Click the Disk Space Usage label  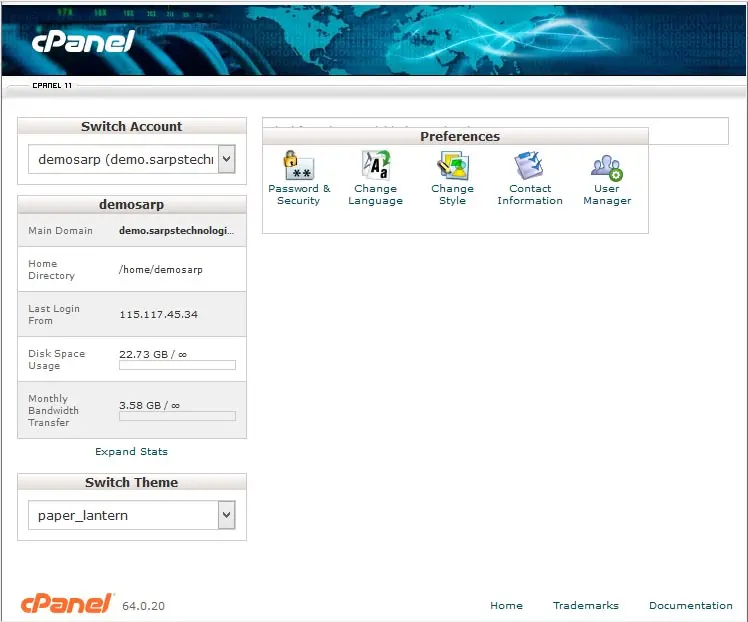click(56, 360)
